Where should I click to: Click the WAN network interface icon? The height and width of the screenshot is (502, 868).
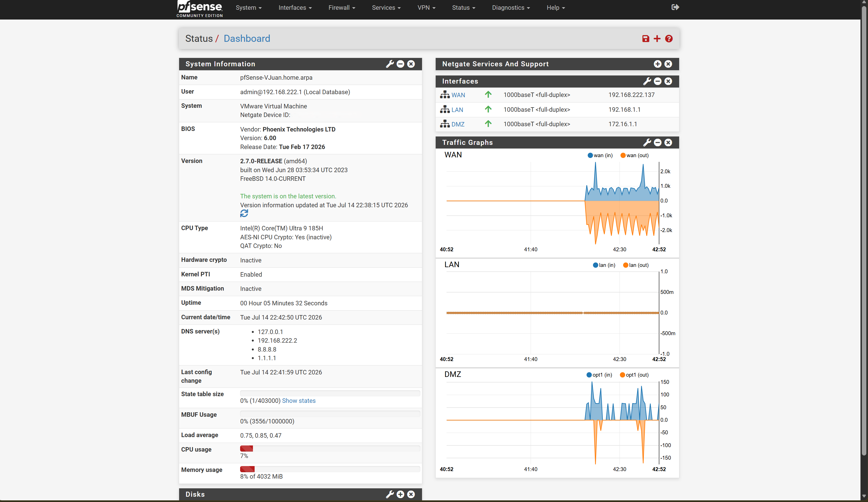445,94
